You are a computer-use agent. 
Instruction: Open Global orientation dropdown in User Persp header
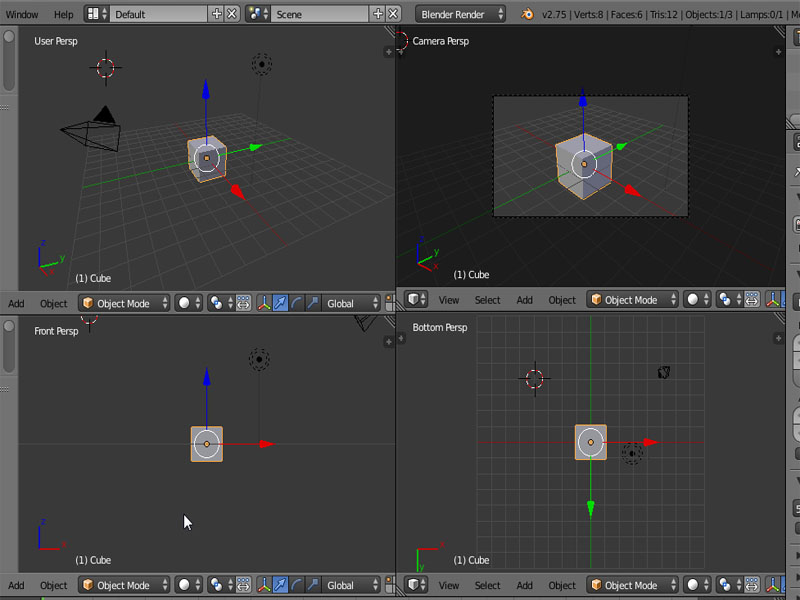tap(352, 303)
